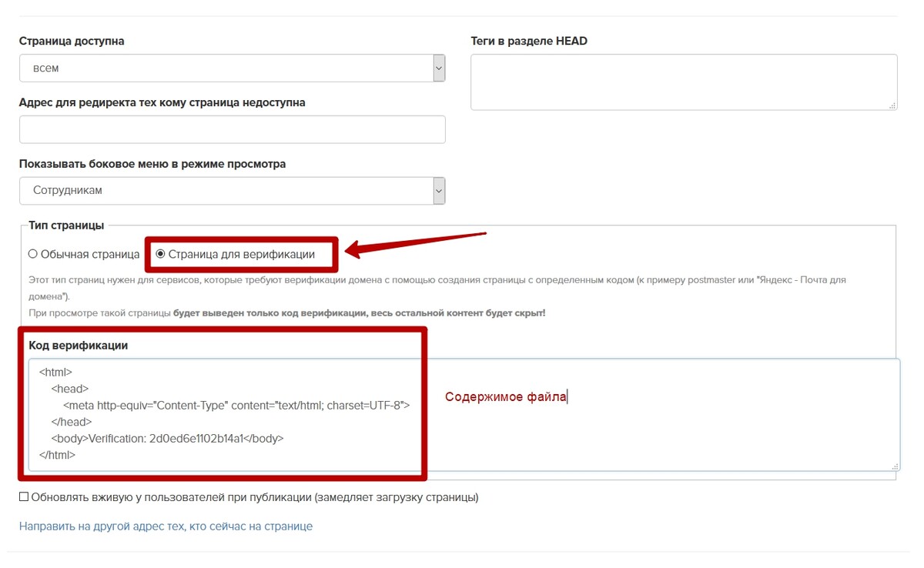Expand the side menu dropdown showing "Сотрудникам"
This screenshot has height=568, width=924.
coord(232,190)
